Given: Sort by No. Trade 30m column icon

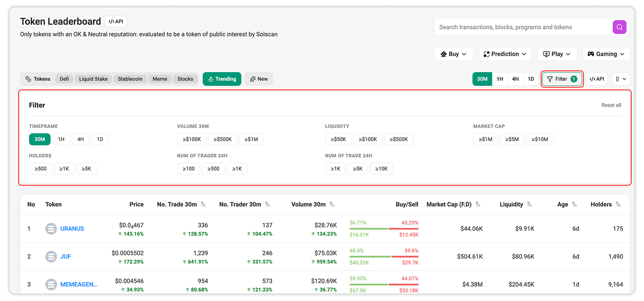Looking at the screenshot, I should pos(203,204).
